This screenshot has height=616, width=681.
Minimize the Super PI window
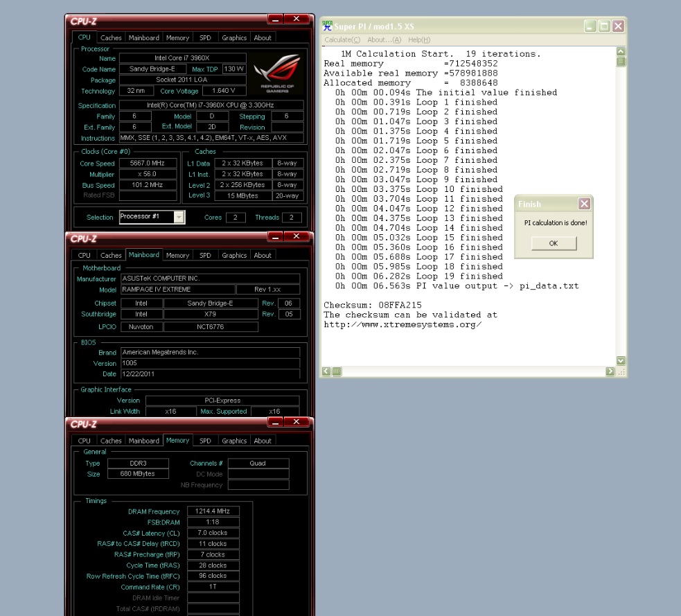590,26
